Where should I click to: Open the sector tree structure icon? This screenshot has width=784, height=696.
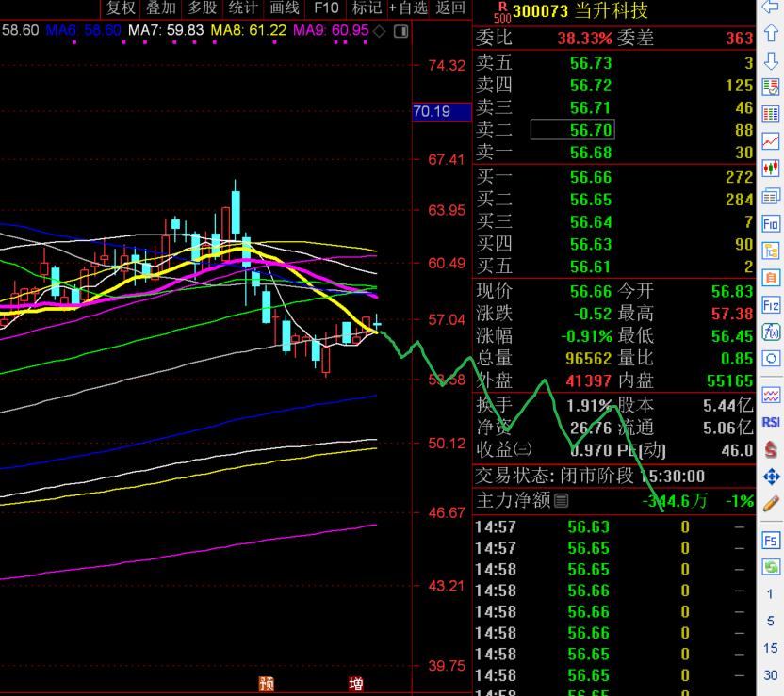point(771,251)
